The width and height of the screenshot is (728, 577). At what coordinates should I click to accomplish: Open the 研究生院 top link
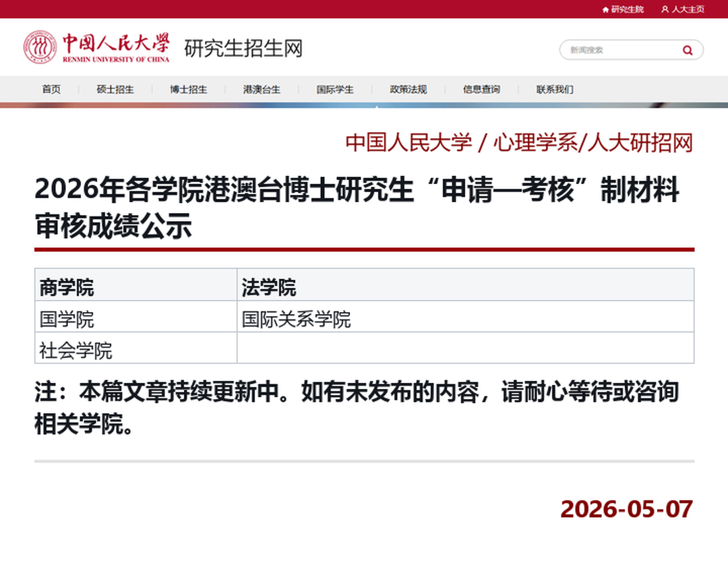pyautogui.click(x=628, y=9)
